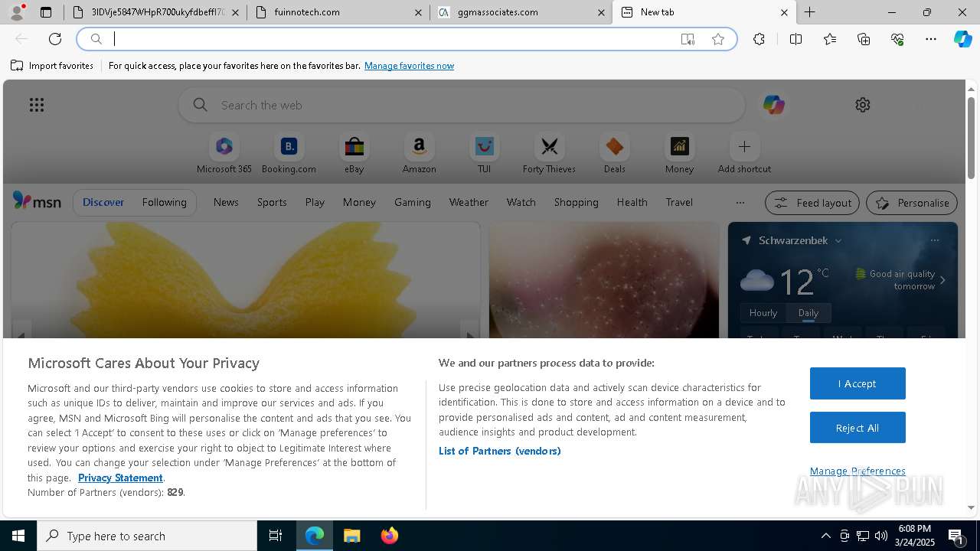Click Reject All privacy button
The height and width of the screenshot is (551, 980).
[857, 428]
